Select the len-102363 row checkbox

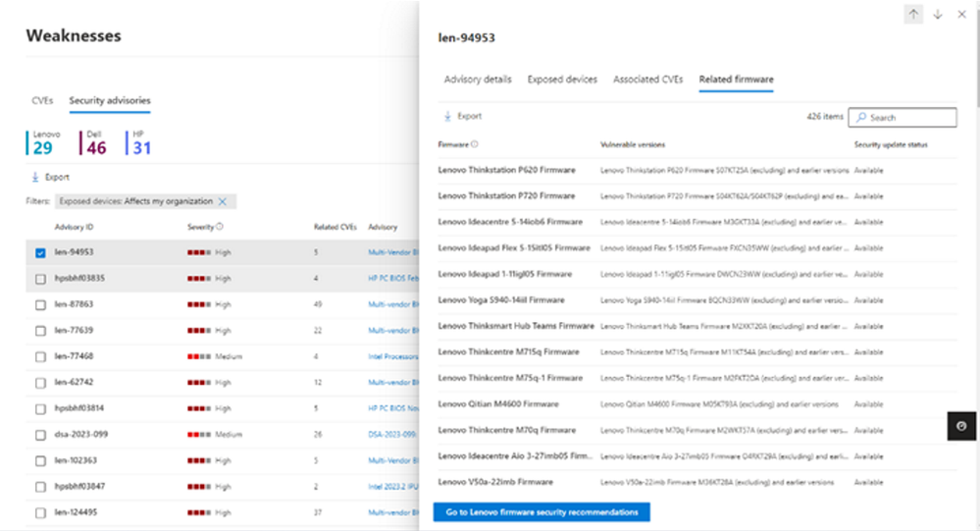(x=40, y=461)
